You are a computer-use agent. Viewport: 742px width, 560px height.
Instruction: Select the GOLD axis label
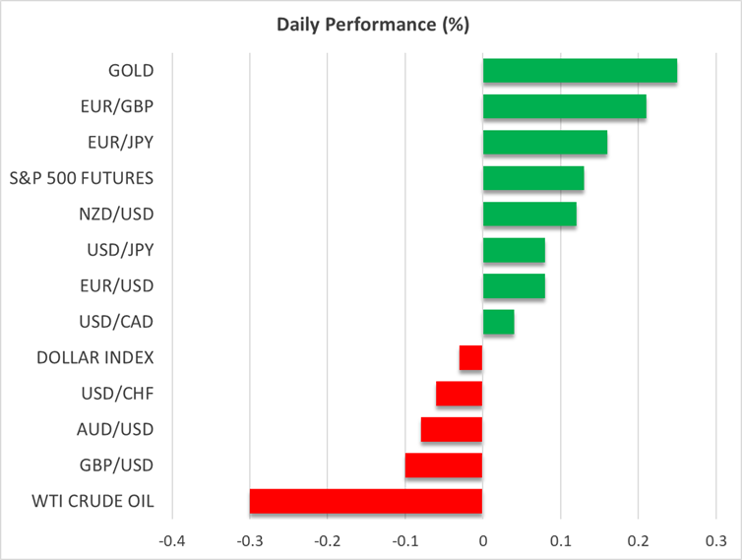click(x=132, y=71)
